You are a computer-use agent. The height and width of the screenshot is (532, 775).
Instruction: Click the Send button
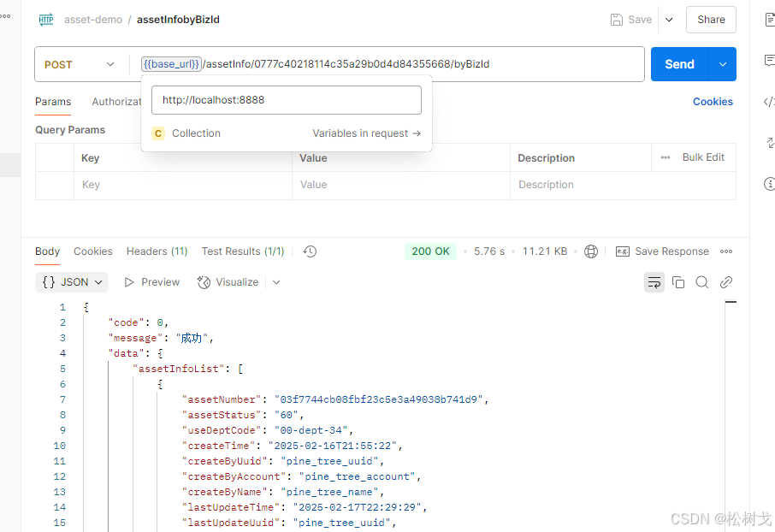point(679,64)
